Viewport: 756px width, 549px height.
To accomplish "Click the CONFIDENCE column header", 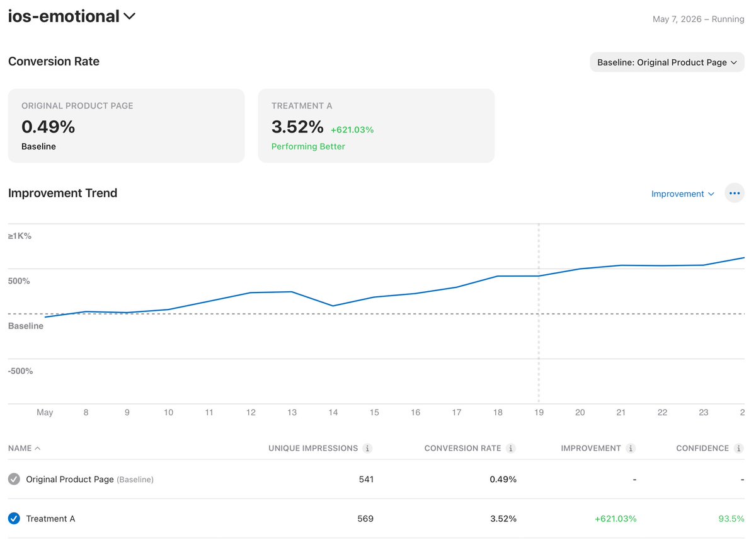I will [x=702, y=448].
